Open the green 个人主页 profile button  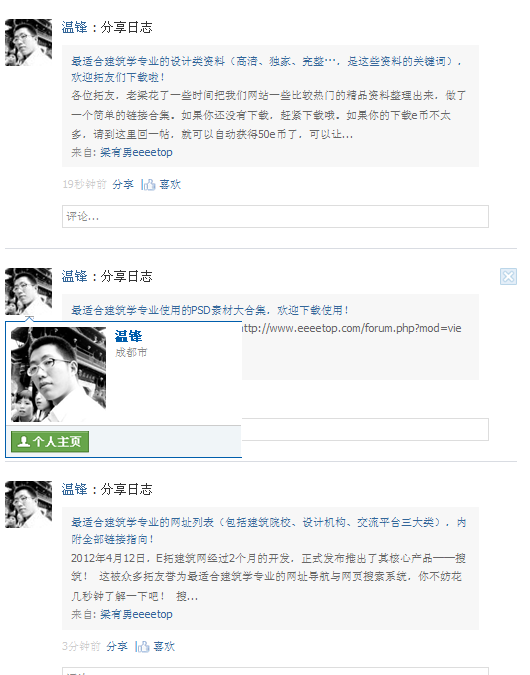[50, 441]
